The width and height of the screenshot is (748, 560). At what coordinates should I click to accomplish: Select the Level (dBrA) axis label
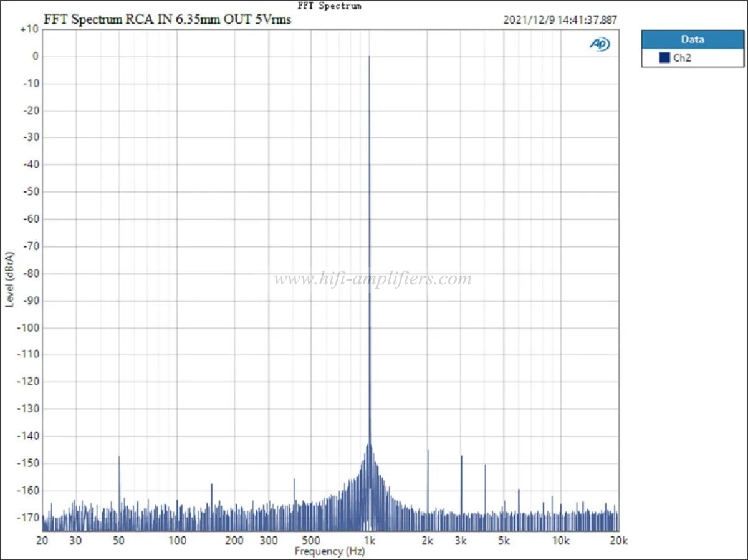9,279
